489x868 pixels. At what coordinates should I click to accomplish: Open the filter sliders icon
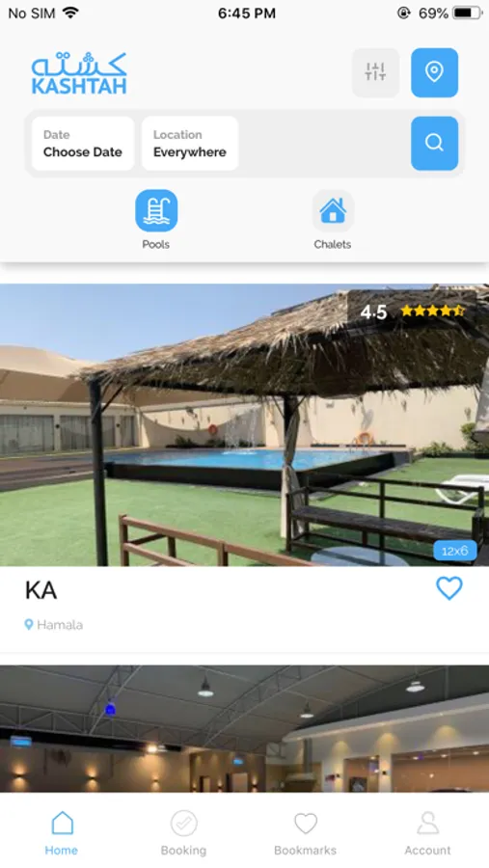(375, 72)
